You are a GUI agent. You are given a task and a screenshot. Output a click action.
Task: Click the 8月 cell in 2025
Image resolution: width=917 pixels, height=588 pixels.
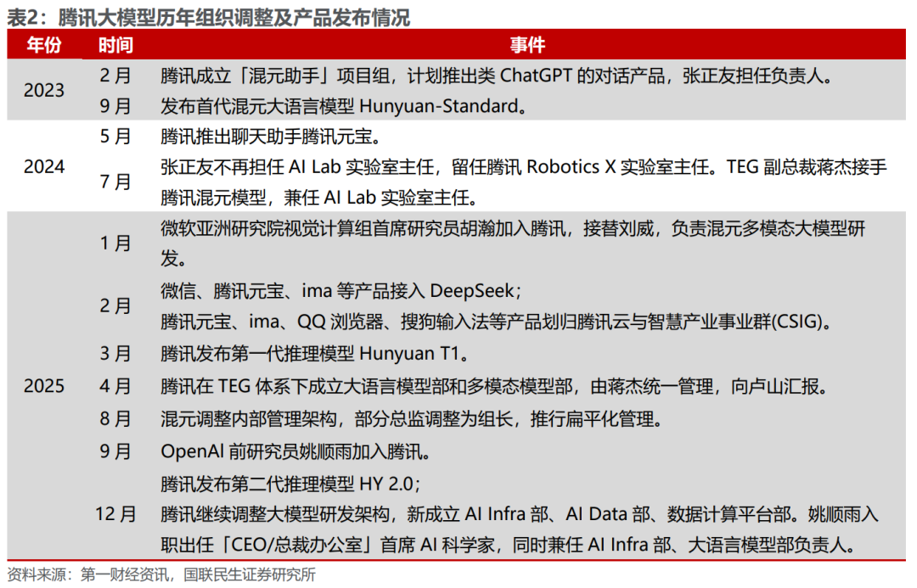pos(115,419)
